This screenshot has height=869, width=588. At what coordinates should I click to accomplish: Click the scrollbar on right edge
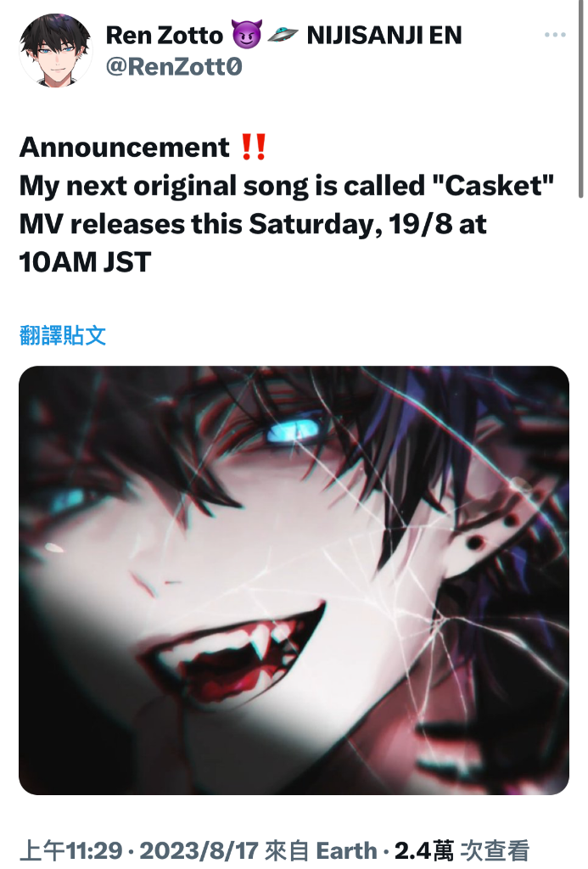(x=580, y=100)
